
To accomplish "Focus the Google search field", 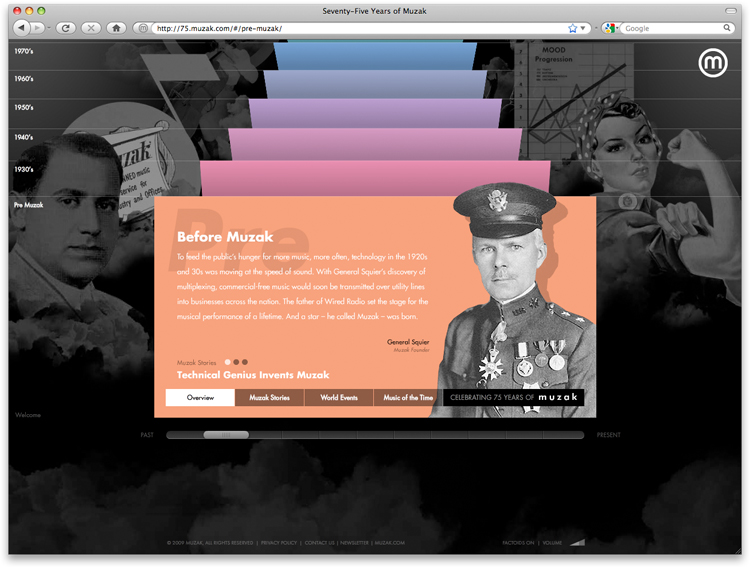I will [x=673, y=28].
